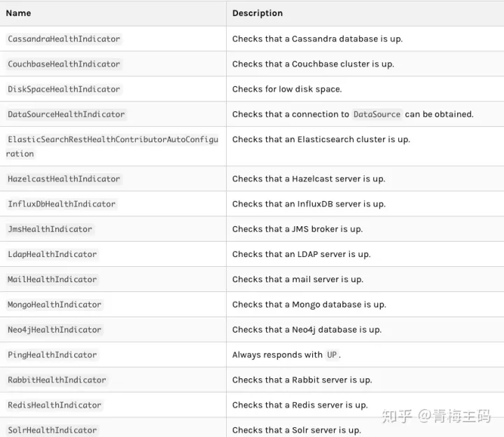The image size is (504, 437).
Task: Click 'Checks that a Mongo database is up.'
Action: click(x=309, y=305)
